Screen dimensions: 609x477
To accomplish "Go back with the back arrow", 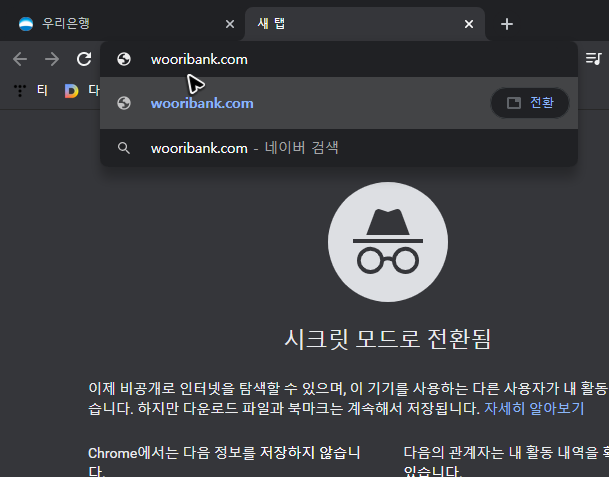I will click(20, 59).
